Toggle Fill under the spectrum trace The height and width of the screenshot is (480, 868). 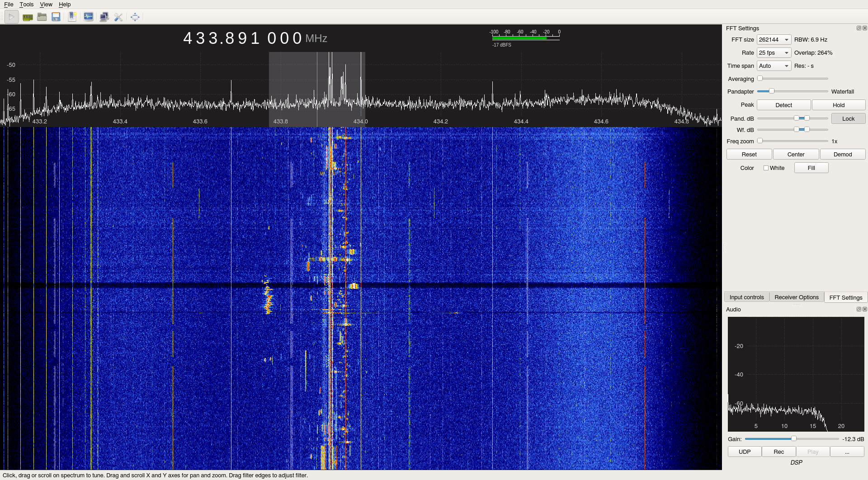pyautogui.click(x=811, y=168)
